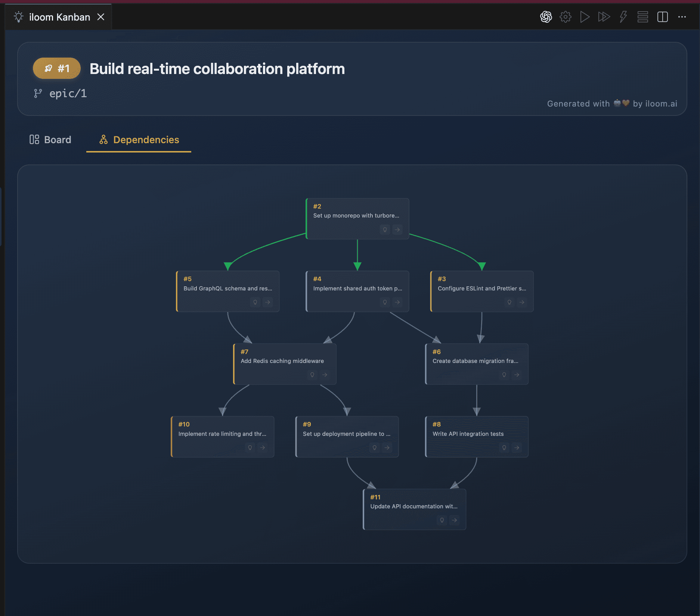Open the ellipsis overflow menu in the toolbar
The image size is (700, 616).
coord(682,17)
